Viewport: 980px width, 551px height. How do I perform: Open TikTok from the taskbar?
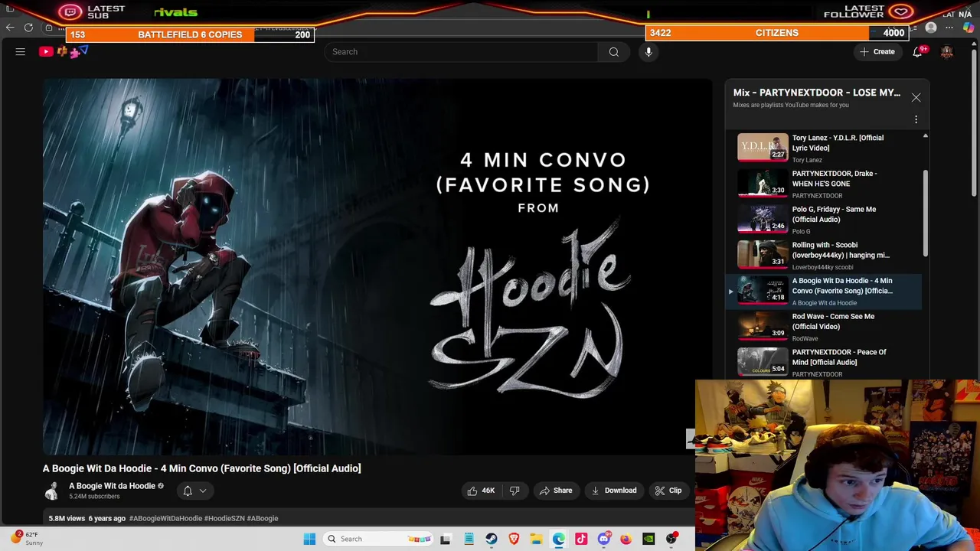pyautogui.click(x=581, y=539)
